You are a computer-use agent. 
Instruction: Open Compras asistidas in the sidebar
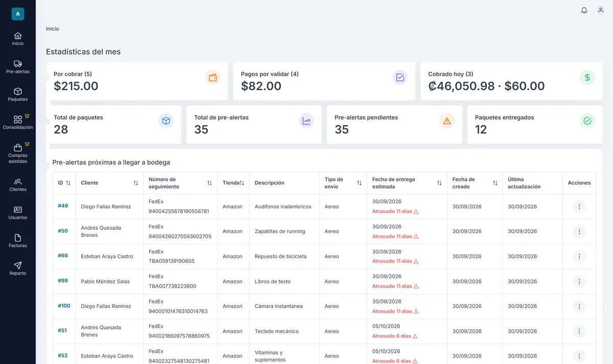pyautogui.click(x=18, y=154)
